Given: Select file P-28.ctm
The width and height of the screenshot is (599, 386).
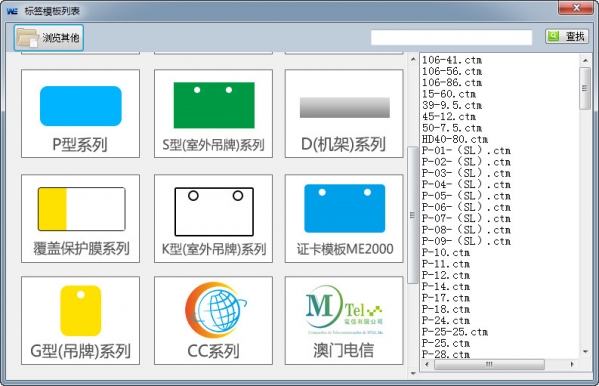Looking at the screenshot, I should point(446,355).
